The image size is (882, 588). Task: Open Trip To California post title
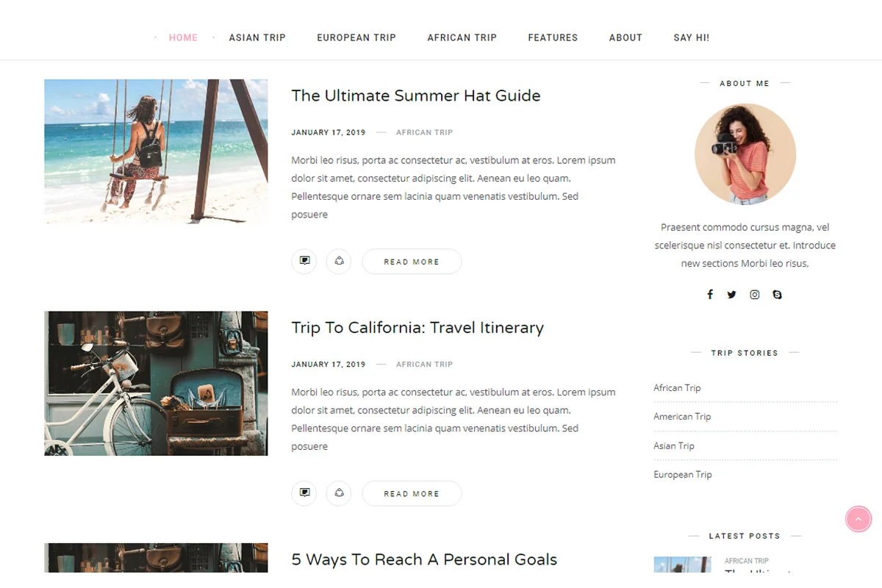(x=417, y=328)
